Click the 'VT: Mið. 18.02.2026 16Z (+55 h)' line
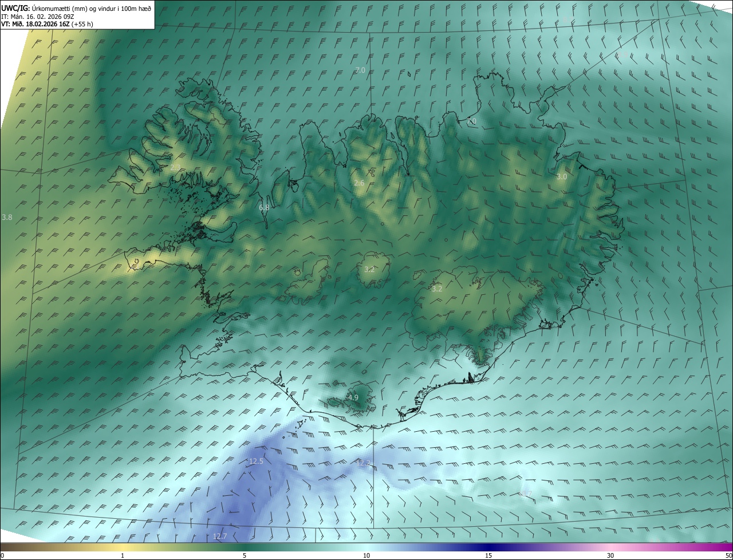 pos(47,24)
